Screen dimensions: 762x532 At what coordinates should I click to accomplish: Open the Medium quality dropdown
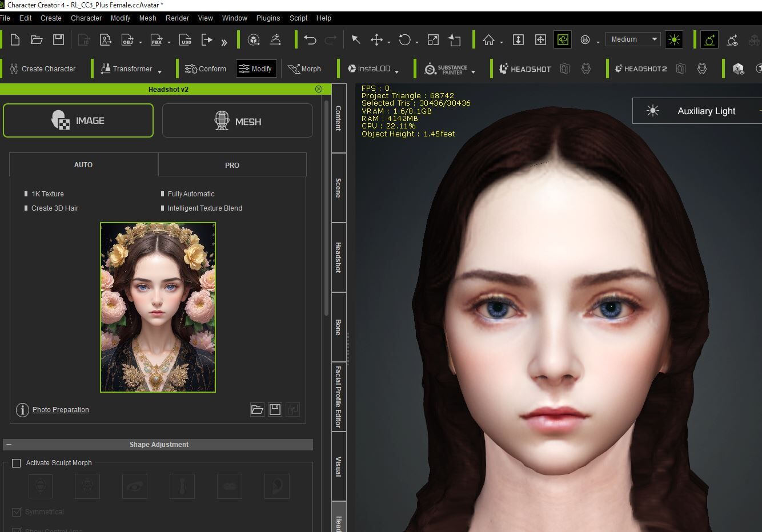click(x=633, y=39)
